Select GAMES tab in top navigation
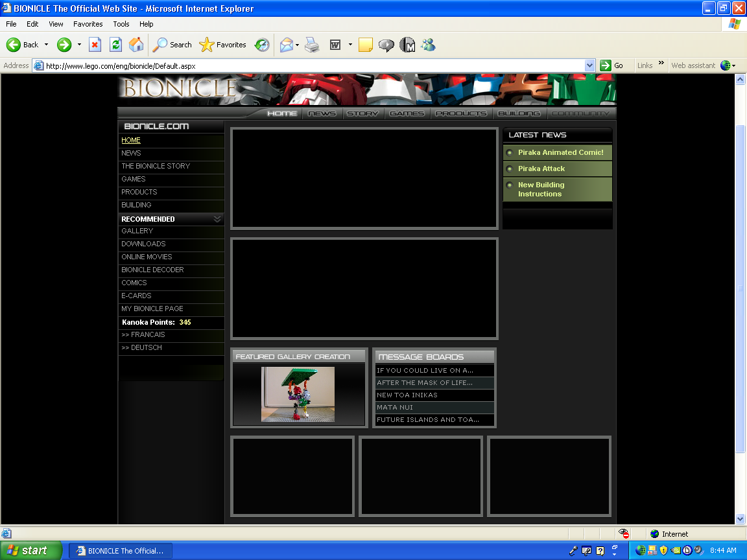This screenshot has width=747, height=560. click(x=407, y=113)
